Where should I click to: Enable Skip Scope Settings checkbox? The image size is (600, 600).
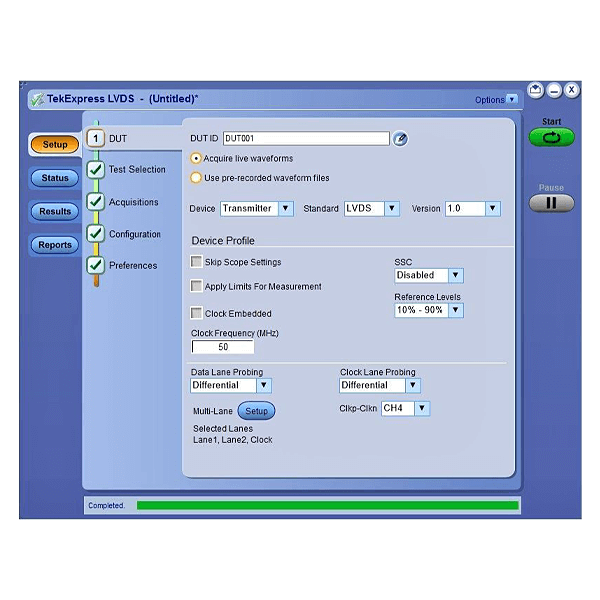pyautogui.click(x=197, y=262)
